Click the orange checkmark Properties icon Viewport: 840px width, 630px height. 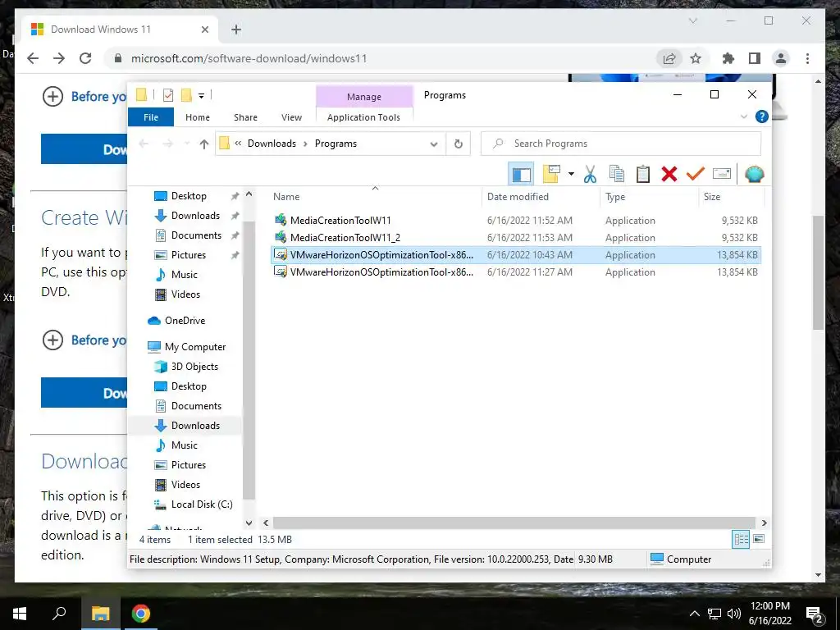696,174
